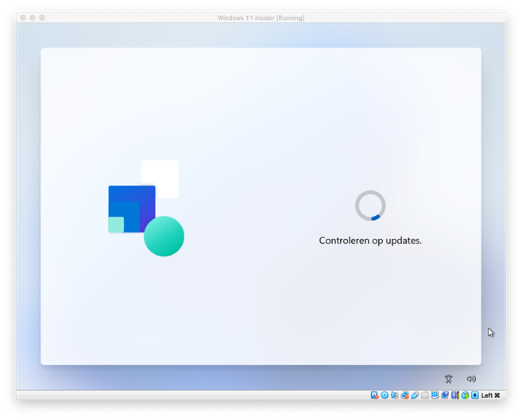Screen dimensions: 522x420
Task: Open the shared folders status icon
Action: click(425, 395)
